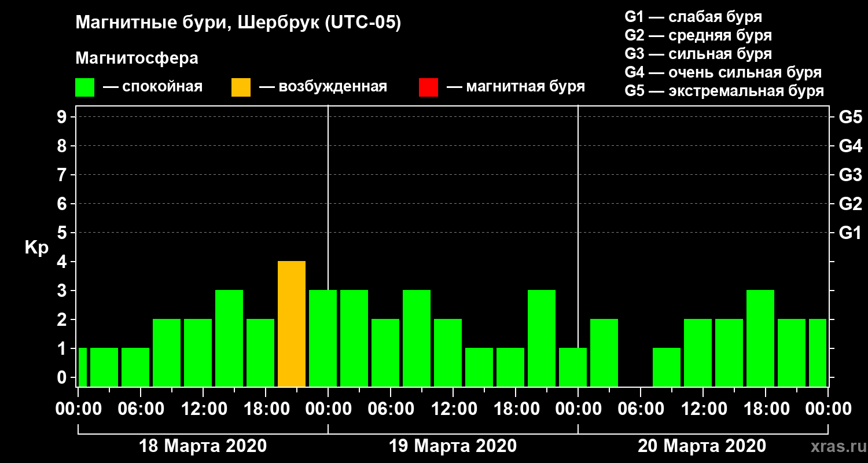Click the 'G1 — слабая буря' legend line

[693, 17]
